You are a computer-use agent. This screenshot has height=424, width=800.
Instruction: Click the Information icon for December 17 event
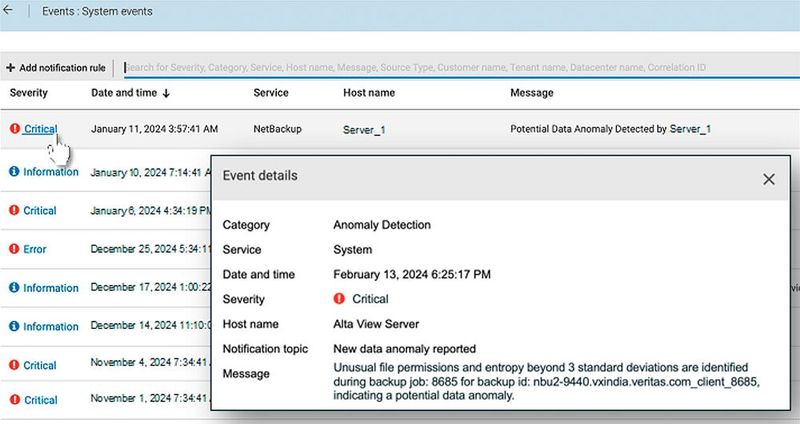click(x=14, y=288)
